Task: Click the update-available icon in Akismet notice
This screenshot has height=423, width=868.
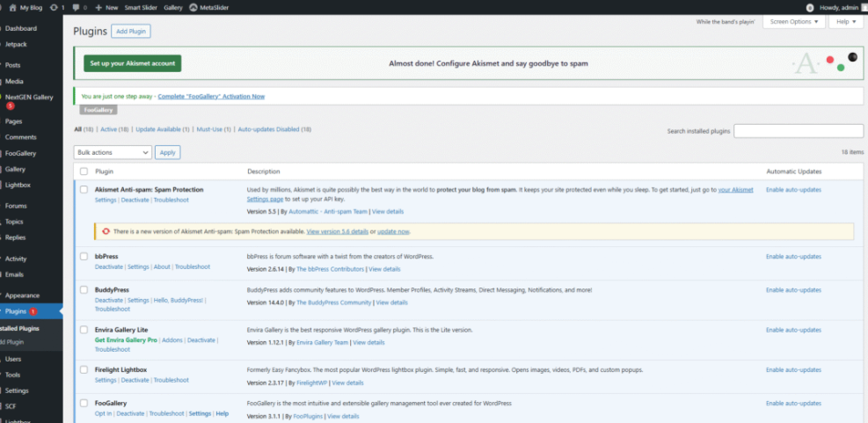Action: tap(106, 231)
